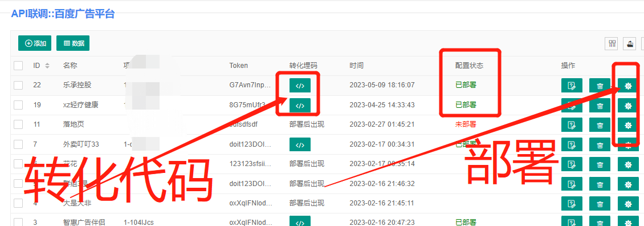The width and height of the screenshot is (644, 226).
Task: Delete the row dated 2023-02-17 00:35:14
Action: tap(600, 164)
